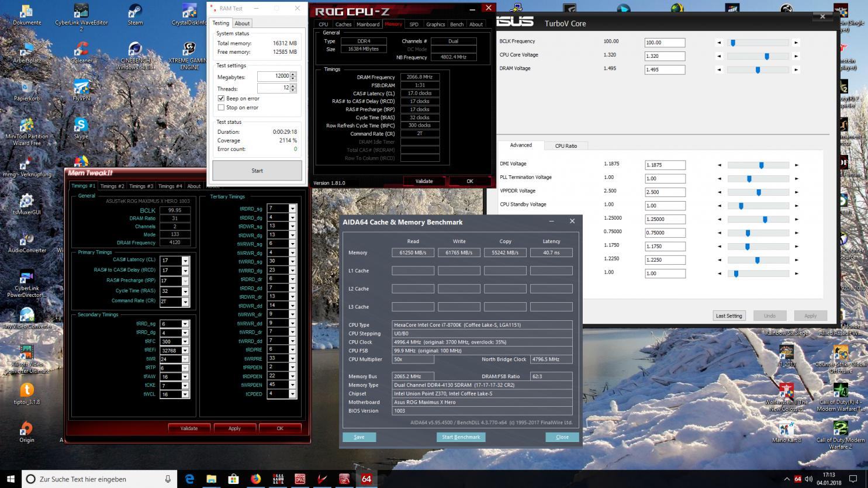Open Mario Kart 8 desktop icon
The height and width of the screenshot is (488, 868).
pos(787,432)
